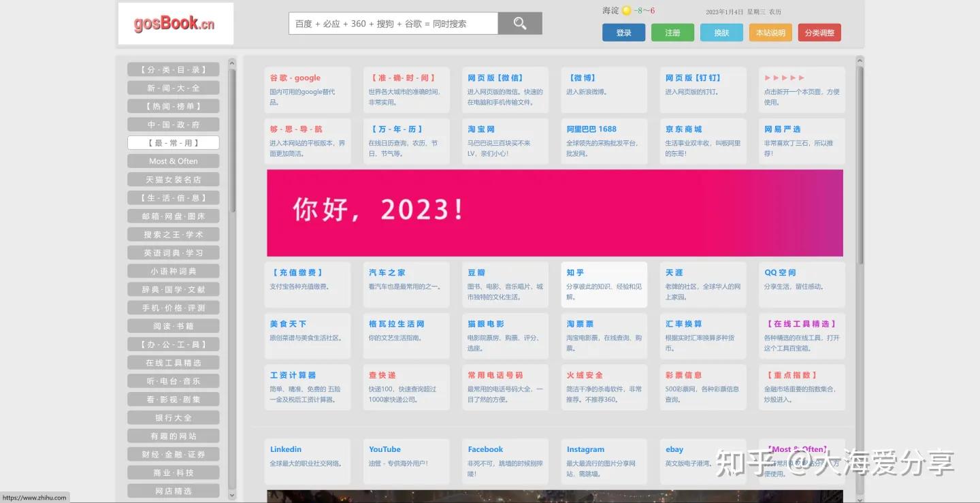
Task: Click the gosBook.cn site logo
Action: point(176,23)
